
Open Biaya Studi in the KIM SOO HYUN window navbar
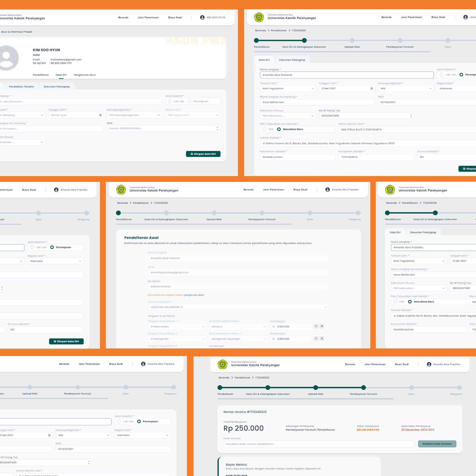point(175,17)
